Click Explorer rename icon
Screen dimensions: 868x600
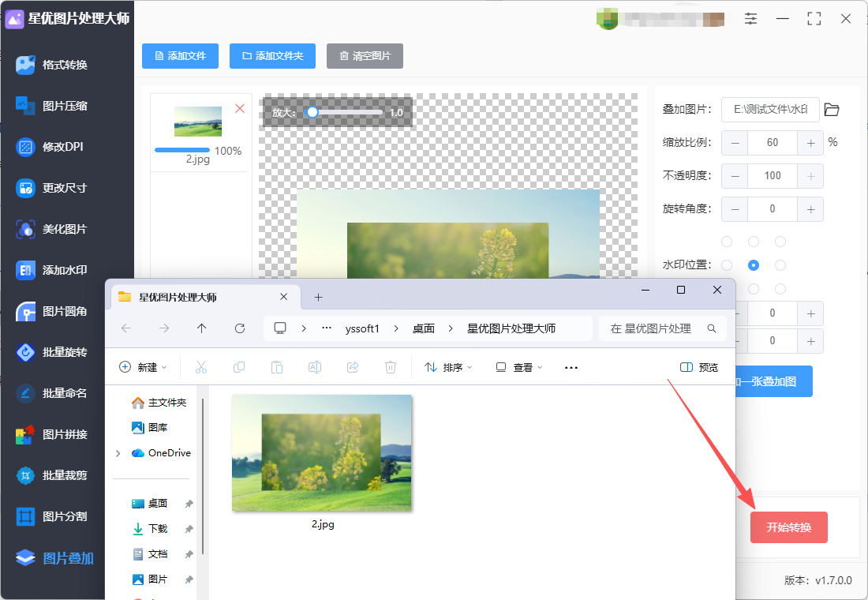tap(314, 367)
